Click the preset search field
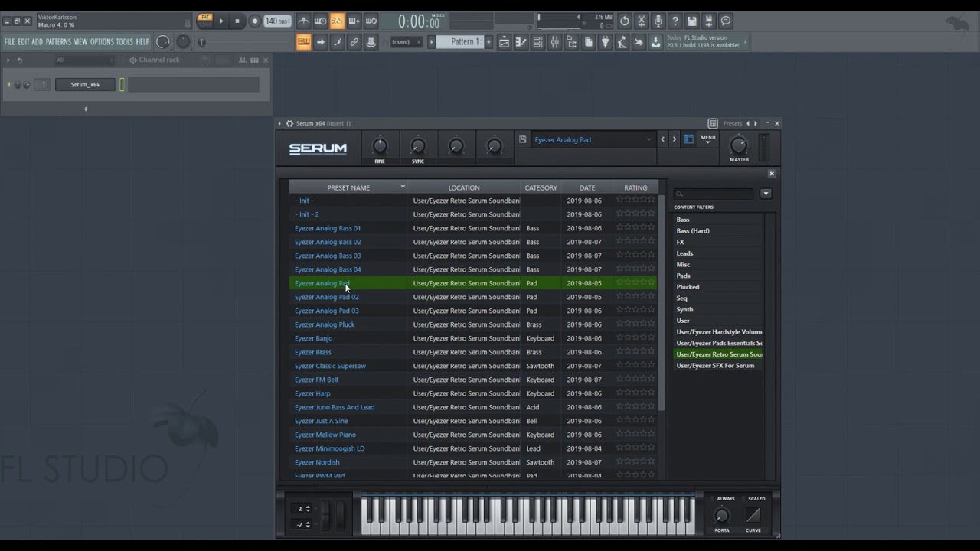Screen dimensions: 980x551 coord(714,194)
